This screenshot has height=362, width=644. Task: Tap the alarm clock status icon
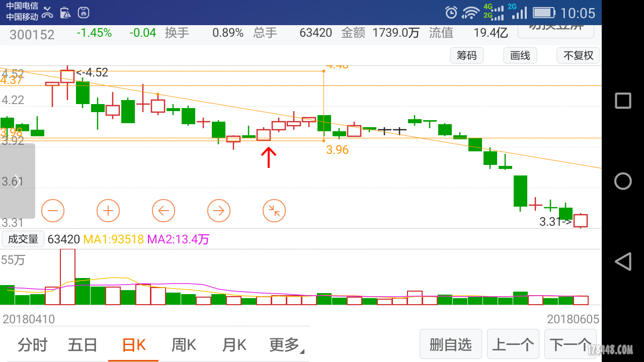click(x=451, y=13)
